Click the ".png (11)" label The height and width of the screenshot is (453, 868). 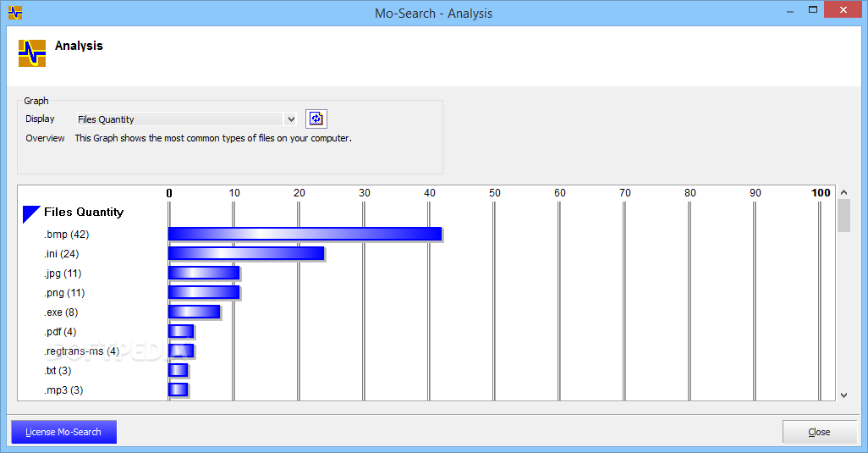tap(64, 292)
